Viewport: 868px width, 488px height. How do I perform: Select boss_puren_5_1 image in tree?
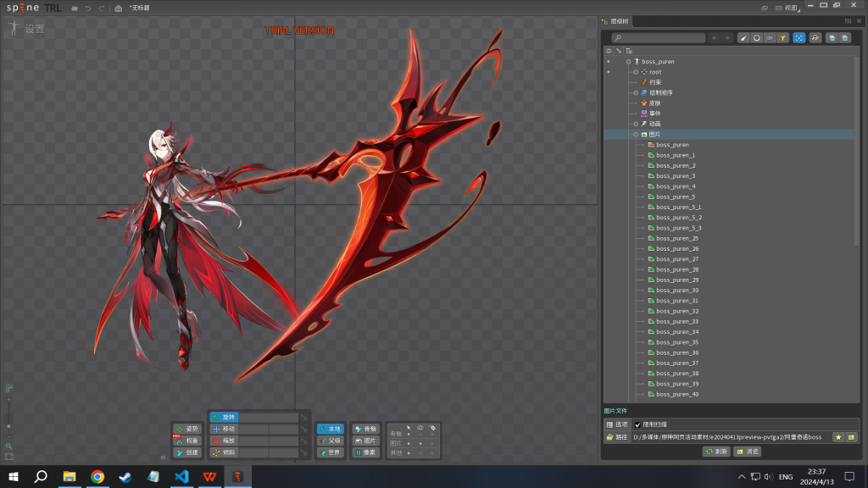679,207
